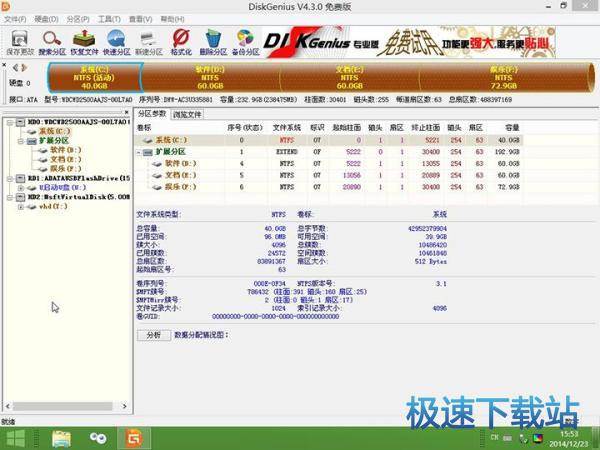Switch to the Browse Files (浏览文件) tab
Viewport: 600px width, 450px height.
187,114
